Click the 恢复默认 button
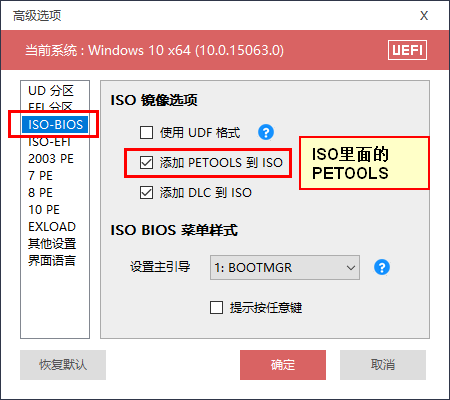450x400 pixels. point(63,365)
